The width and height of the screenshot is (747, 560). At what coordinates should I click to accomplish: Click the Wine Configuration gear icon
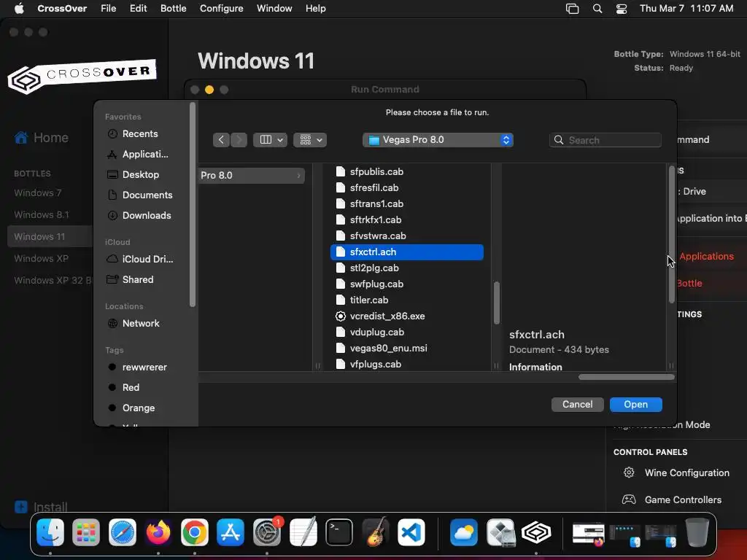click(629, 472)
